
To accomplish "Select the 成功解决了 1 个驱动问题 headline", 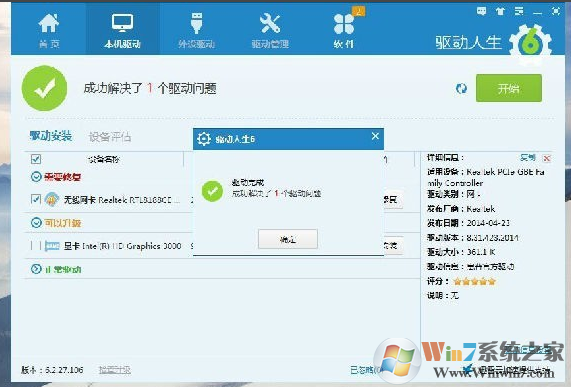I will [150, 88].
